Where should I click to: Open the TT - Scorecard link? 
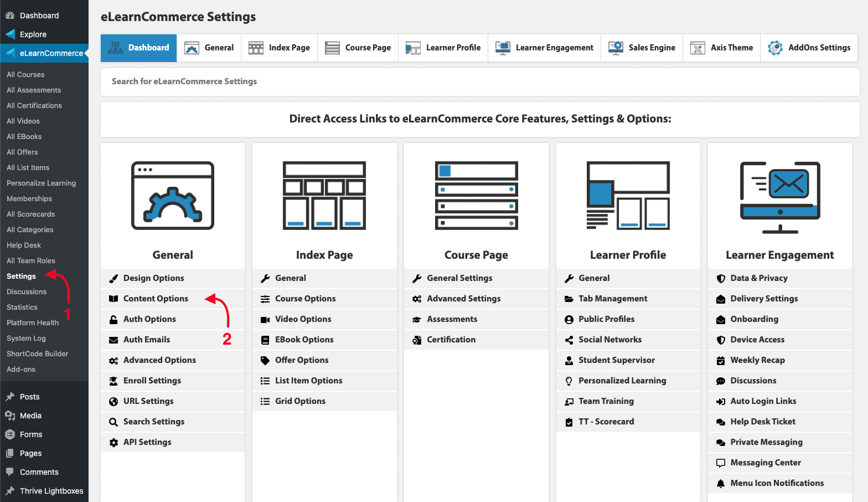pos(606,422)
